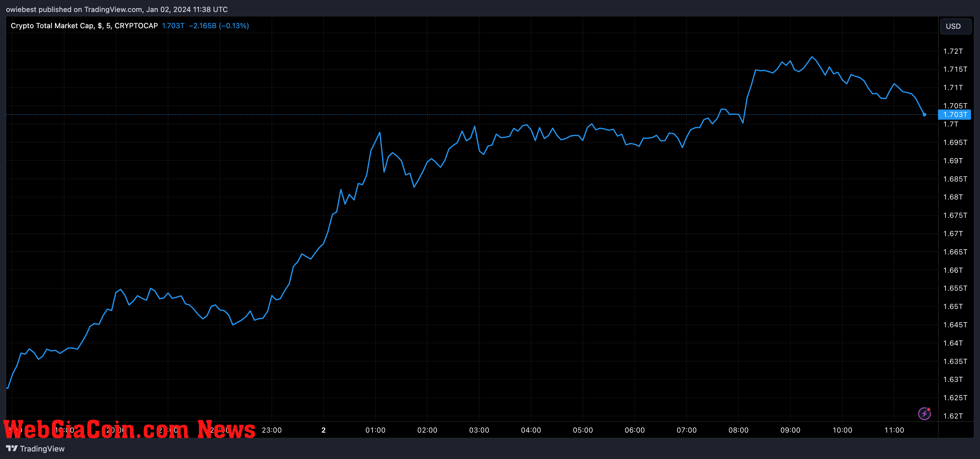Click the 1.703T value in the header
The height and width of the screenshot is (459, 980).
click(x=173, y=26)
